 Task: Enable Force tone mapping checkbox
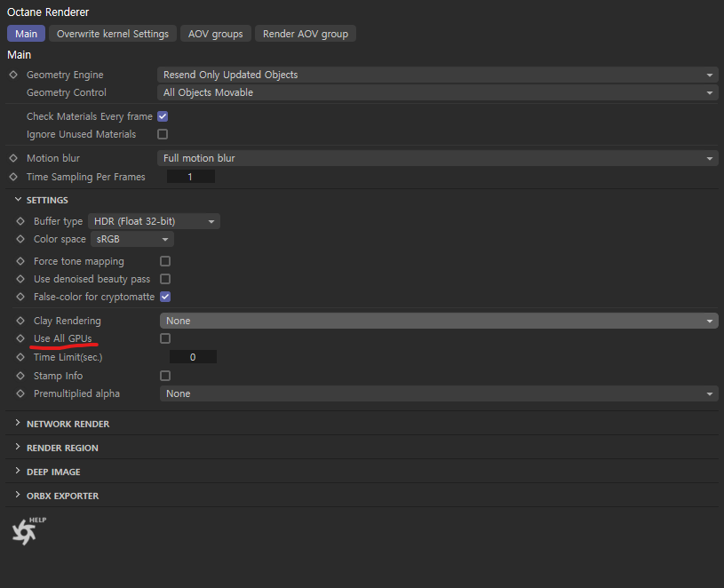165,261
